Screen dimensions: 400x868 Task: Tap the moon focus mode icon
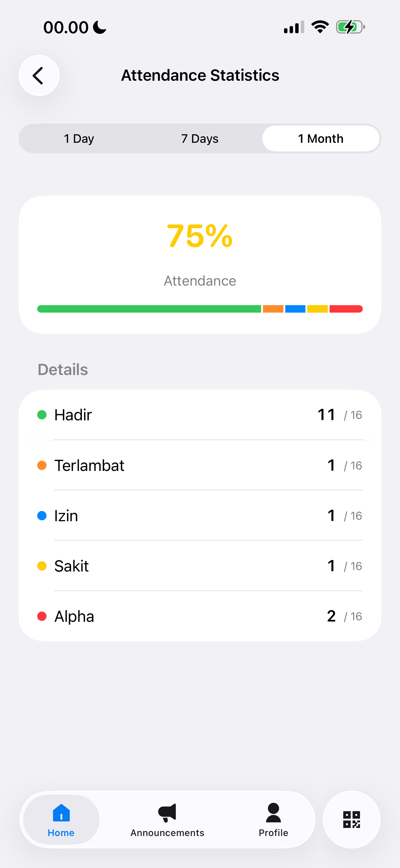pyautogui.click(x=100, y=27)
